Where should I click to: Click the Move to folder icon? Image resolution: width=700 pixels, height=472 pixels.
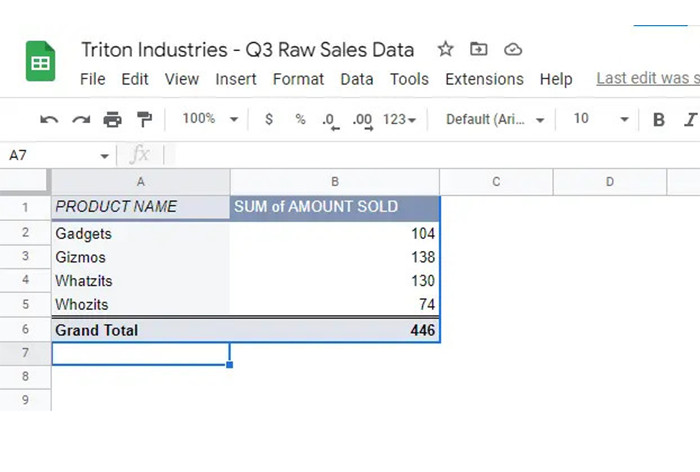coord(479,49)
